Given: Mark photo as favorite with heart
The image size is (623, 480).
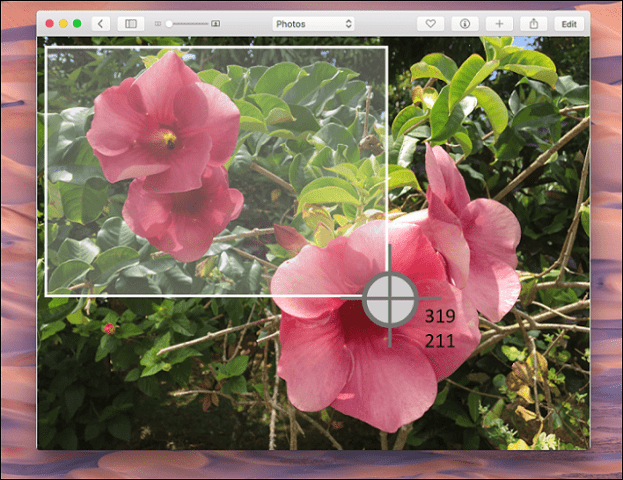Looking at the screenshot, I should click(430, 24).
